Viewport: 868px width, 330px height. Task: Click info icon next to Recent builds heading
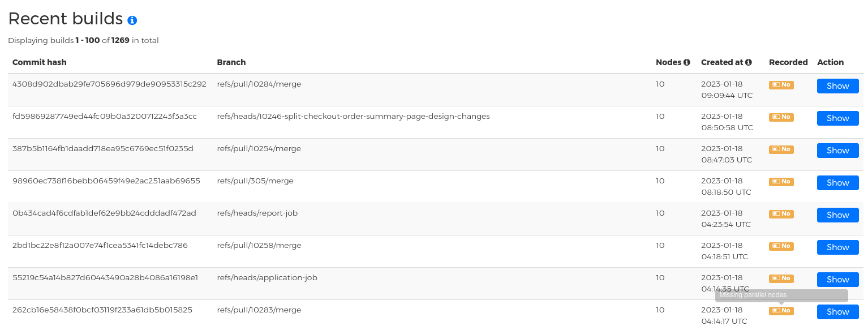pos(132,20)
